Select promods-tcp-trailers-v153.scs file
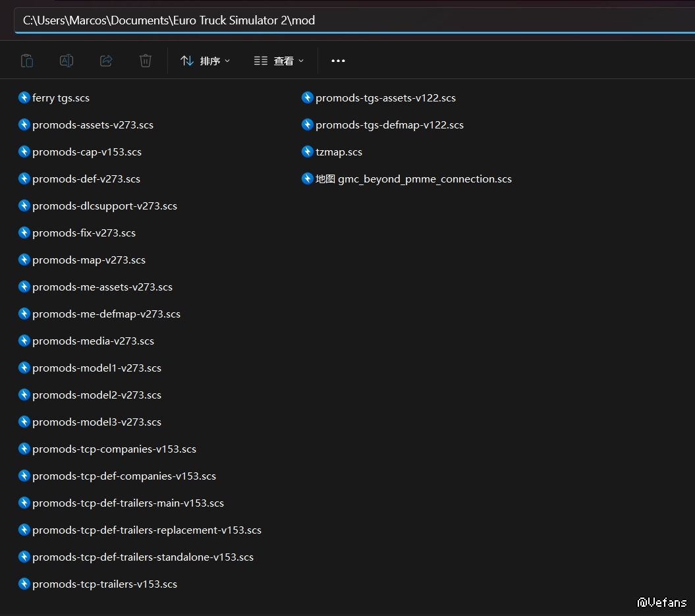695x616 pixels. [104, 584]
